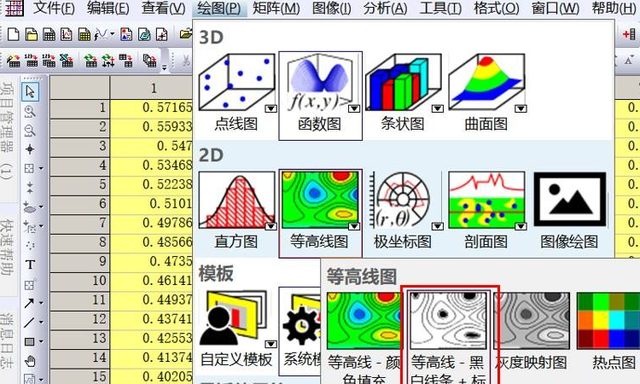Select the Zoom In magnifier tool
Screen dimensions: 640x384
30,111
